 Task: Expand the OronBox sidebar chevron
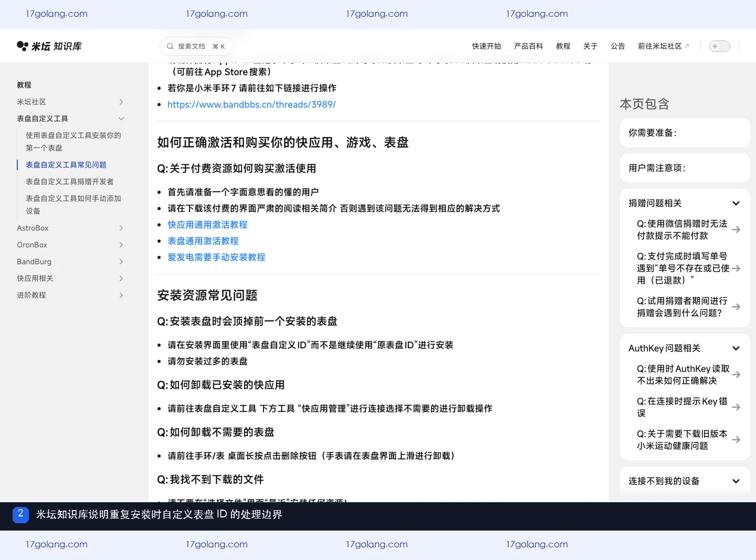pyautogui.click(x=121, y=245)
